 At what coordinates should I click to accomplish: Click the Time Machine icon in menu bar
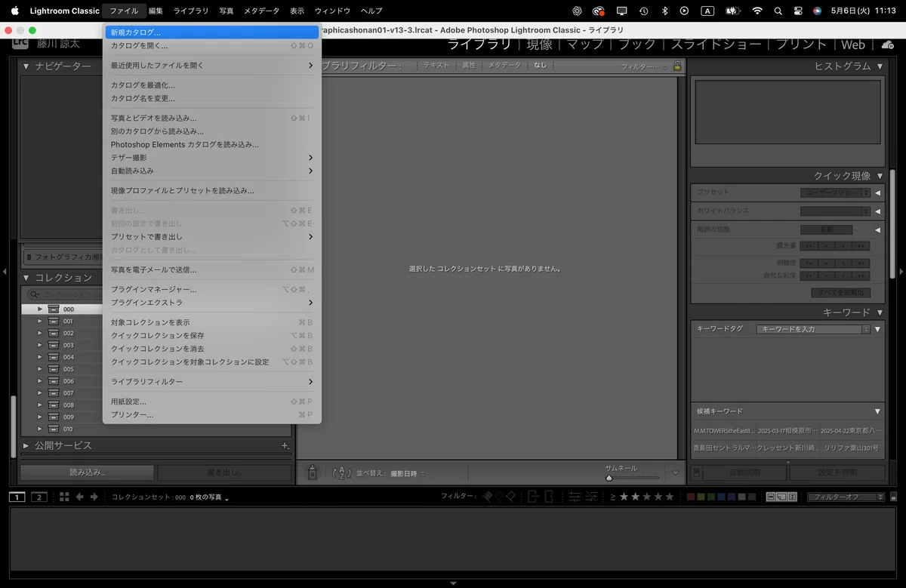(643, 11)
